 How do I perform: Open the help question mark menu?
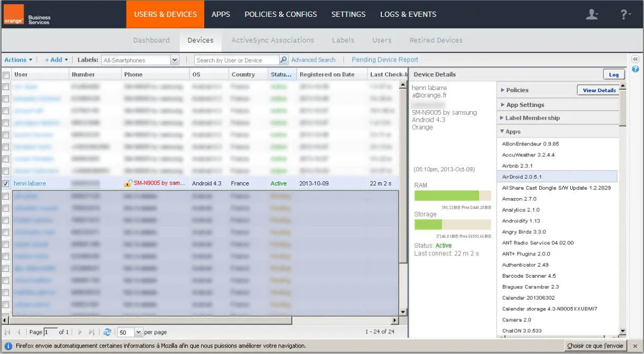tap(625, 14)
